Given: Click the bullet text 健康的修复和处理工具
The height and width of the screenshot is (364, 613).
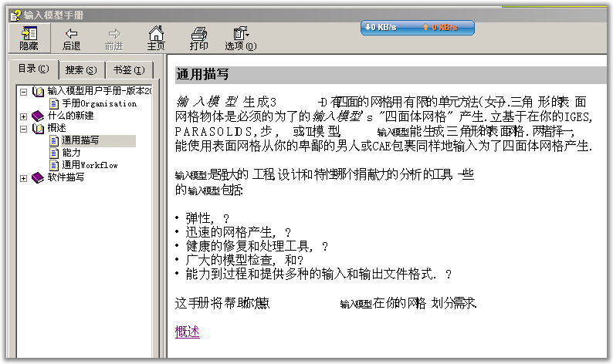Looking at the screenshot, I should coord(249,247).
